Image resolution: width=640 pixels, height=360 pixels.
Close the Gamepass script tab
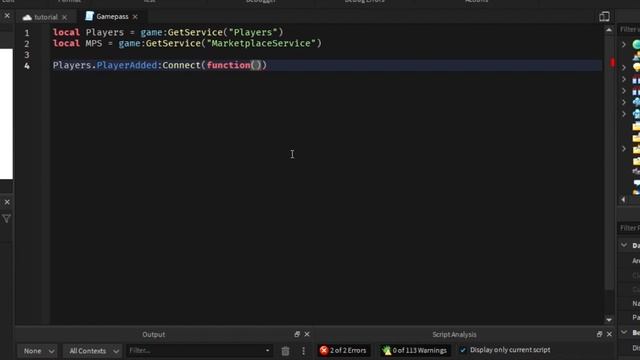135,17
